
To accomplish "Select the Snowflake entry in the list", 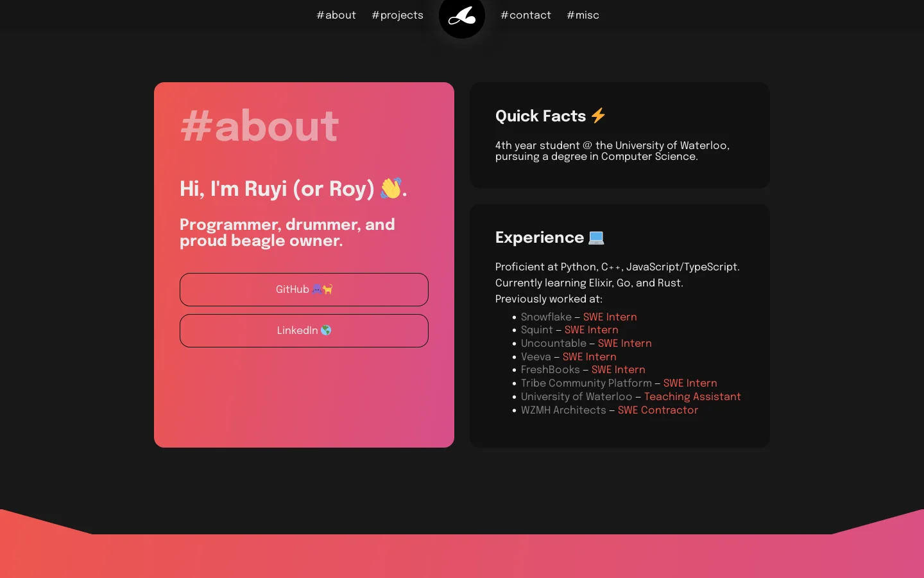I will coord(579,317).
